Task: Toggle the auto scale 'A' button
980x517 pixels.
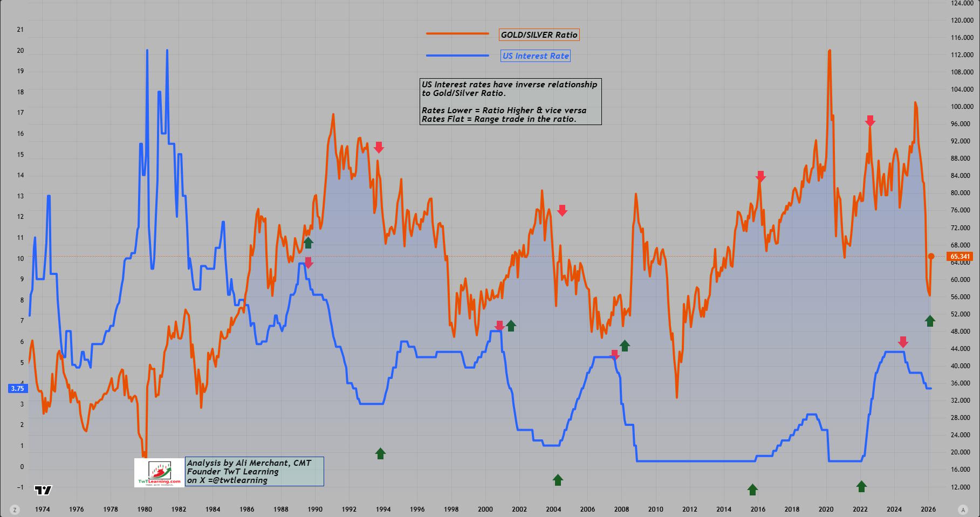Action: (963, 509)
